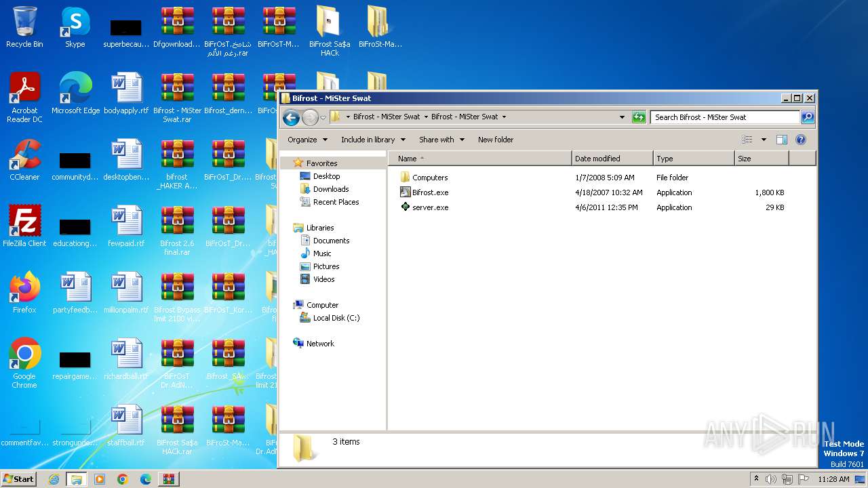This screenshot has height=488, width=868.
Task: Click the Back navigation arrow in Explorer
Action: (291, 117)
